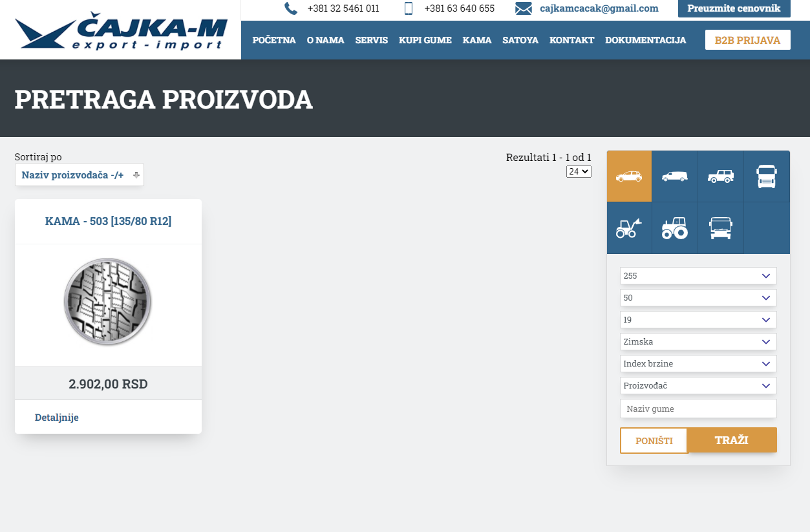This screenshot has height=532, width=810.
Task: Open the tire profile dropdown showing 50
Action: pos(698,298)
